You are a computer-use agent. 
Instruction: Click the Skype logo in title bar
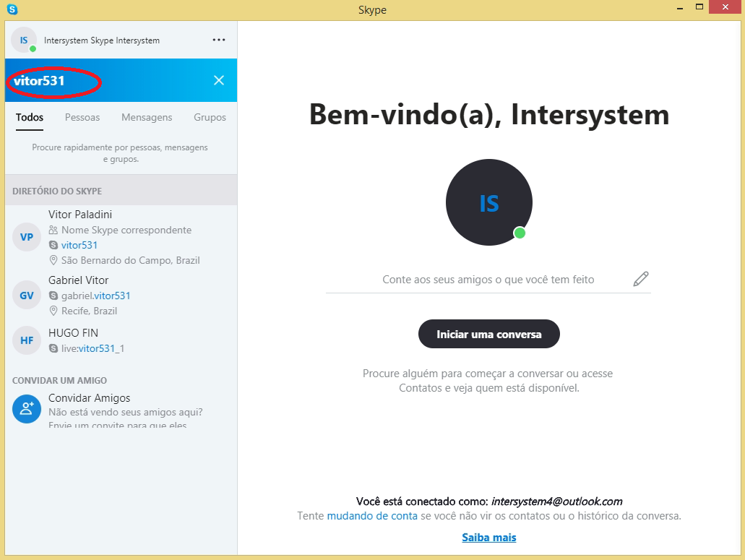coord(12,9)
